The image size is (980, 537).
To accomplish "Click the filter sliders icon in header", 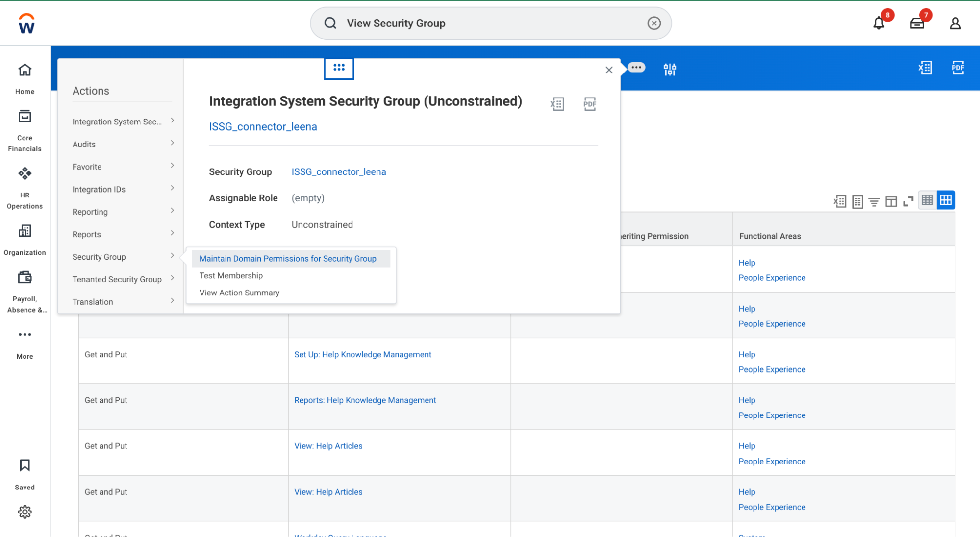I will click(670, 69).
